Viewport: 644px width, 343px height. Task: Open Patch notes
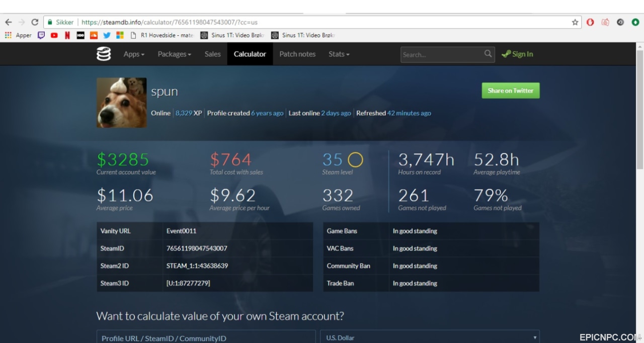(297, 54)
